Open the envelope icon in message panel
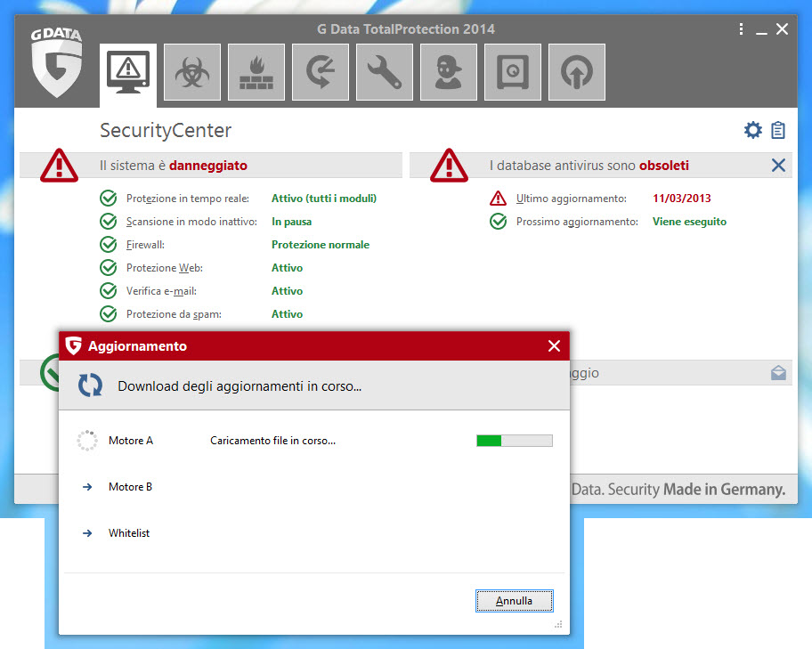Image resolution: width=812 pixels, height=649 pixels. point(778,373)
